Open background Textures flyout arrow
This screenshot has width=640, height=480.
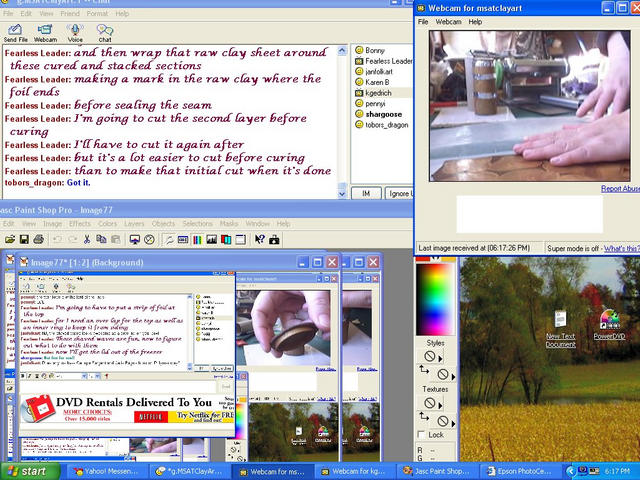pyautogui.click(x=453, y=423)
